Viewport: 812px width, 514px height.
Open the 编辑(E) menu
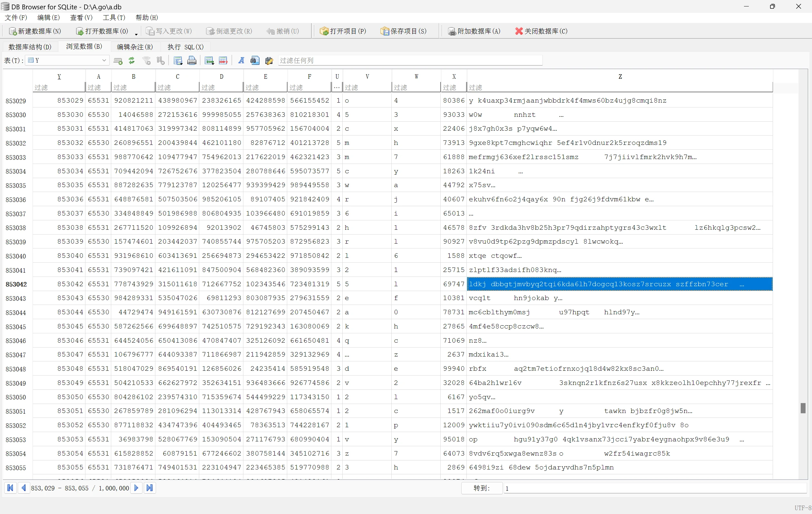pos(48,17)
